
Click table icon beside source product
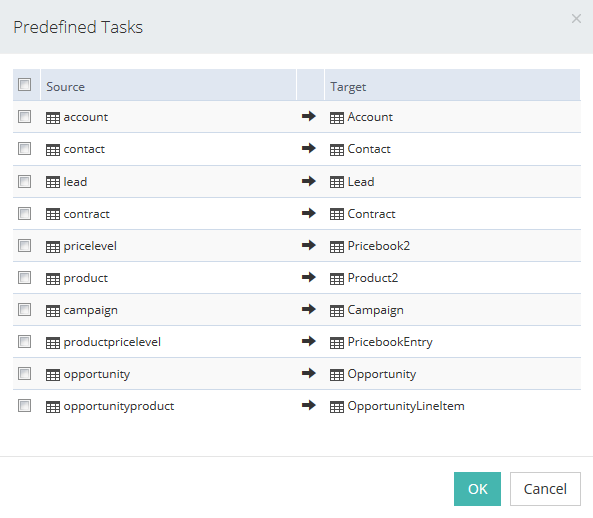click(x=53, y=279)
